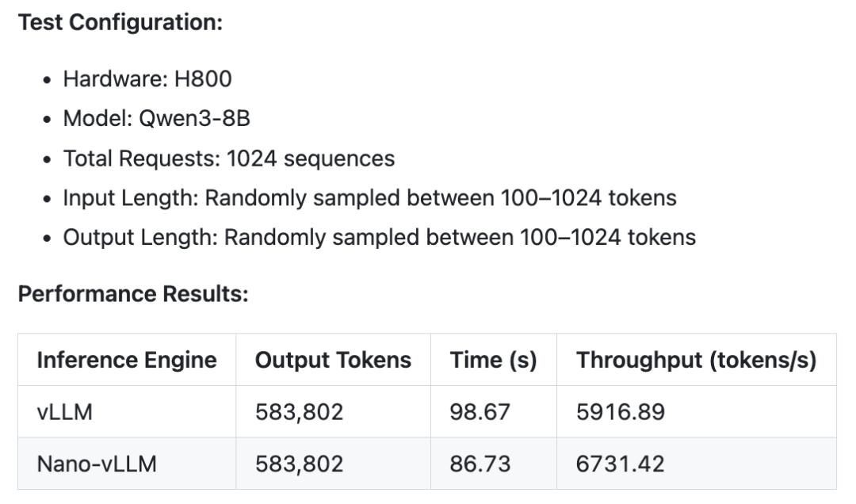Click the 98.67 time value
The width and height of the screenshot is (856, 504).
[480, 412]
